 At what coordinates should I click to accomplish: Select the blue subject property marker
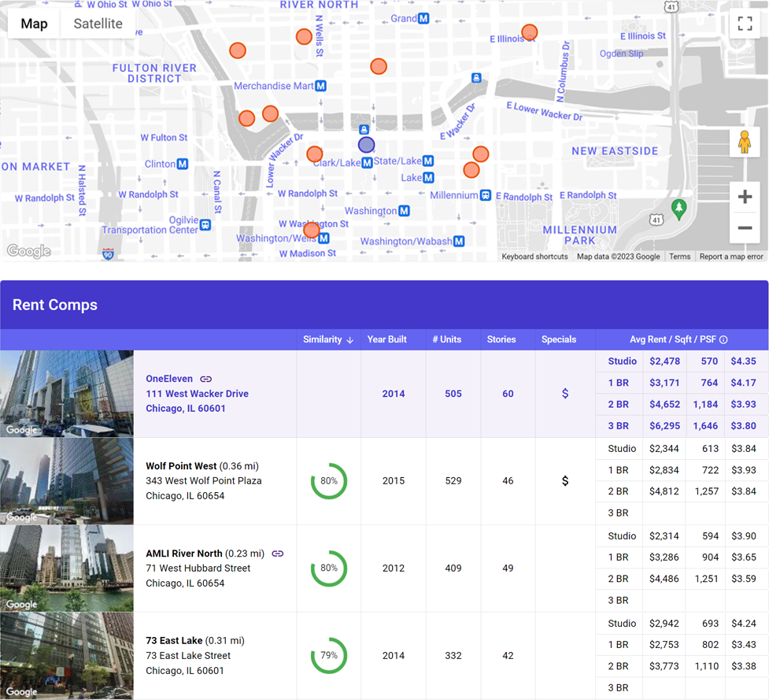coord(366,145)
